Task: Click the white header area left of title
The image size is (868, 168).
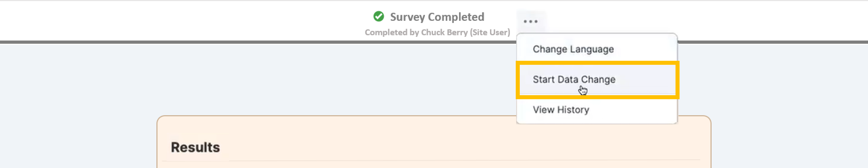Action: [x=168, y=20]
